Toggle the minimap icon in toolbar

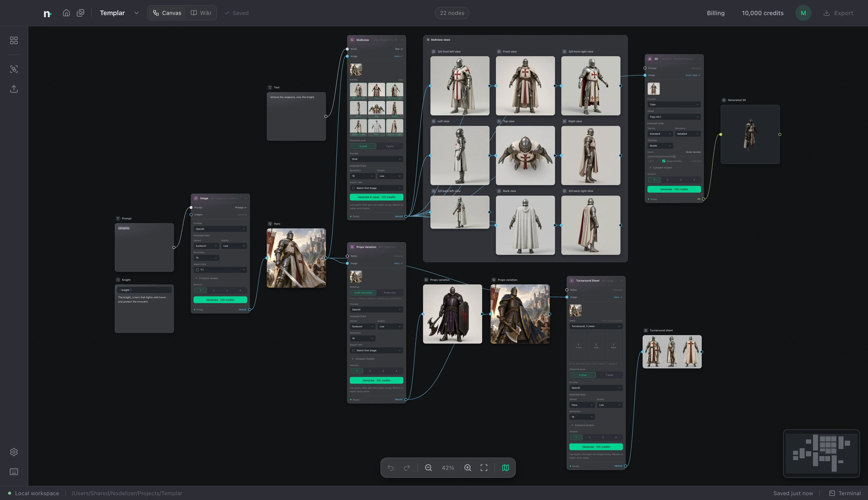505,468
